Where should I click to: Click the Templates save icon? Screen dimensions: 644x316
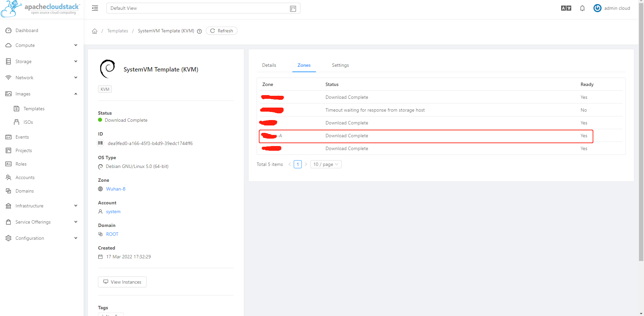tap(17, 109)
